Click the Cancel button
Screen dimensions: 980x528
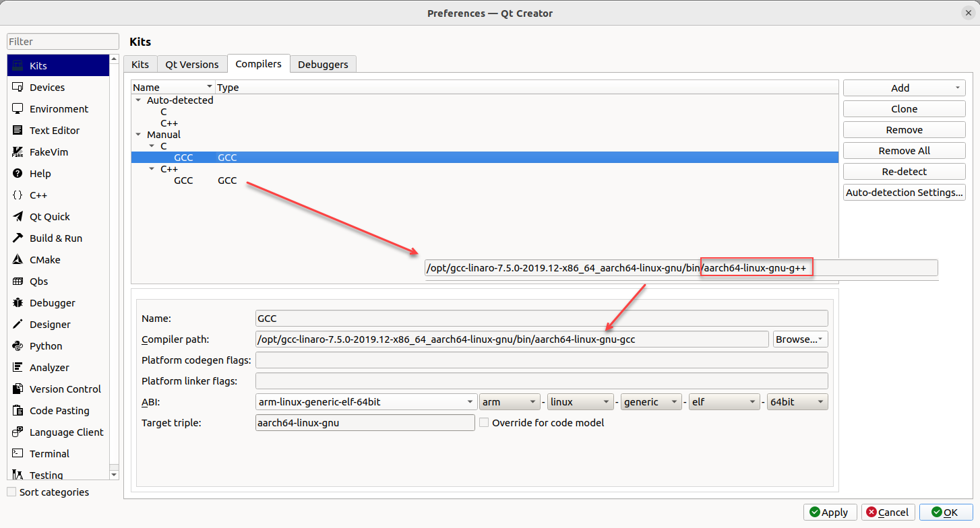pyautogui.click(x=888, y=513)
